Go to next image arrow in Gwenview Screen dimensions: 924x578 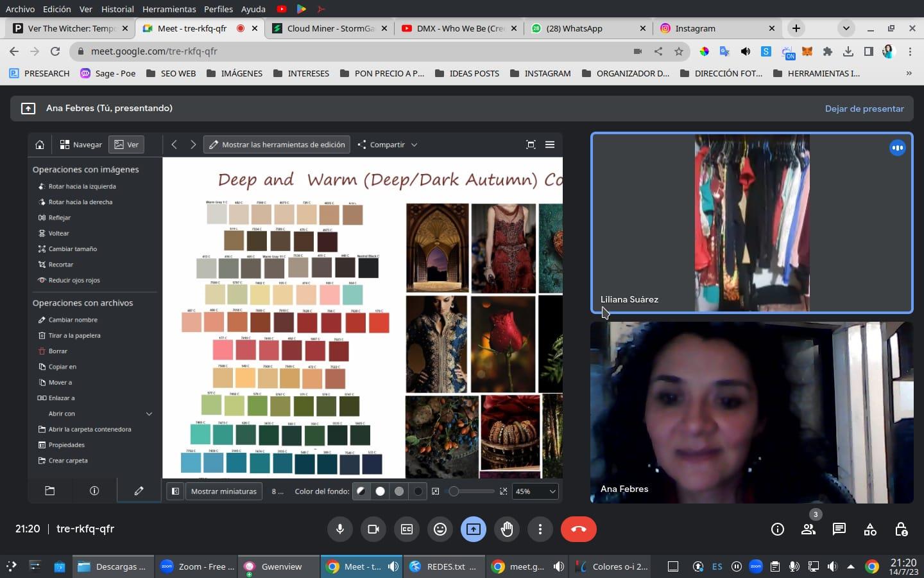[x=193, y=144]
